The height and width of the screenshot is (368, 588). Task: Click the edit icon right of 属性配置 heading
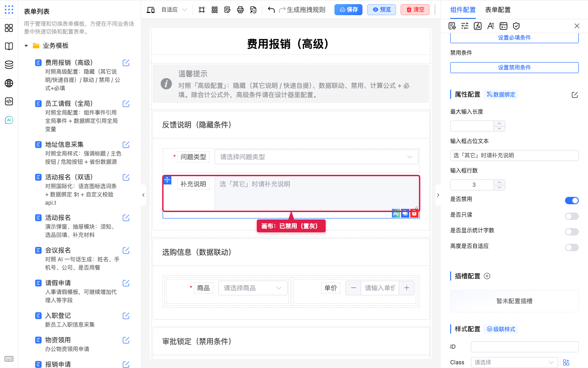pos(575,95)
